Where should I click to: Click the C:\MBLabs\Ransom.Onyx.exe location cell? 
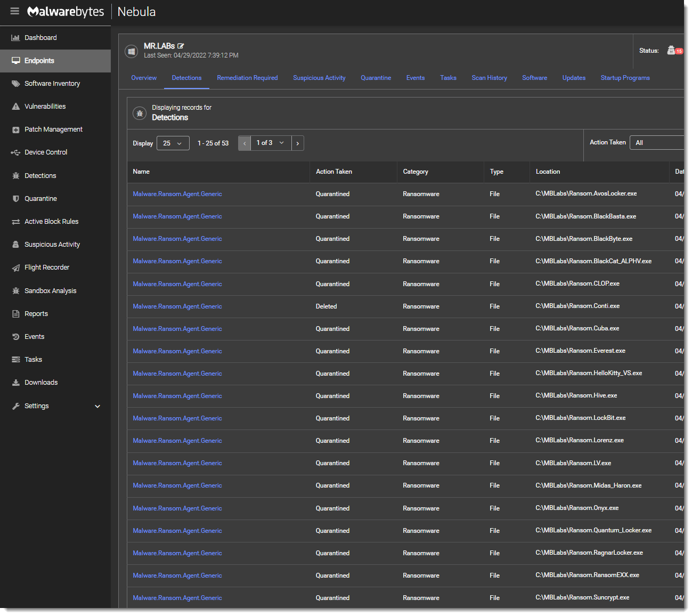[x=577, y=508]
